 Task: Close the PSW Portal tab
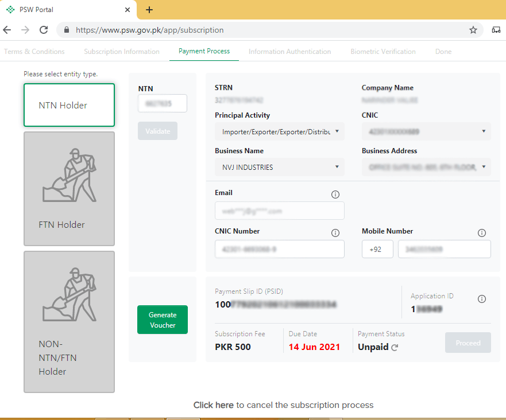point(128,10)
